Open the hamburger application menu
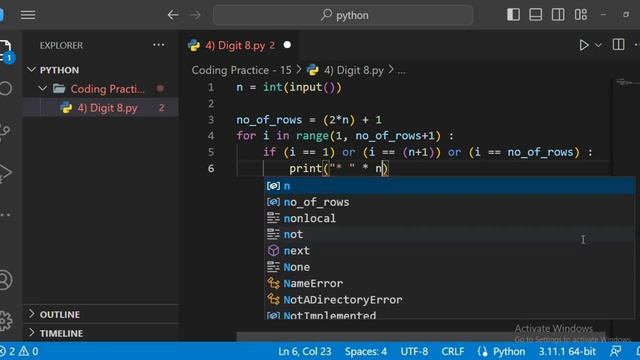 (28, 15)
